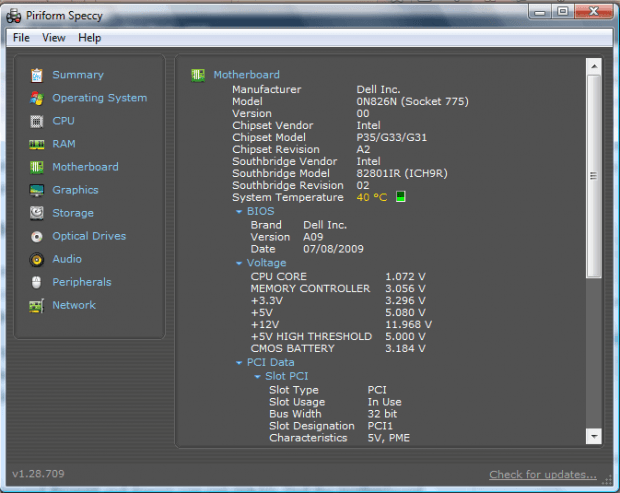Minimize the Speccy window
This screenshot has height=493, width=620.
[x=540, y=12]
